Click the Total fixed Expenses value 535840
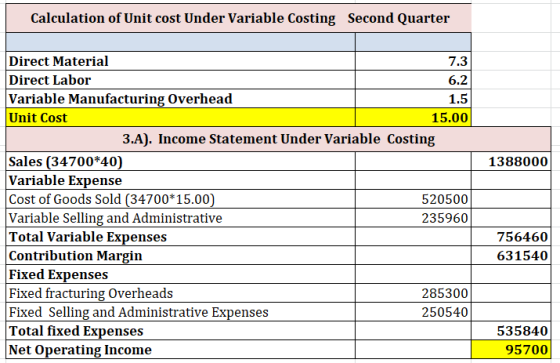The width and height of the screenshot is (560, 363). (x=511, y=331)
